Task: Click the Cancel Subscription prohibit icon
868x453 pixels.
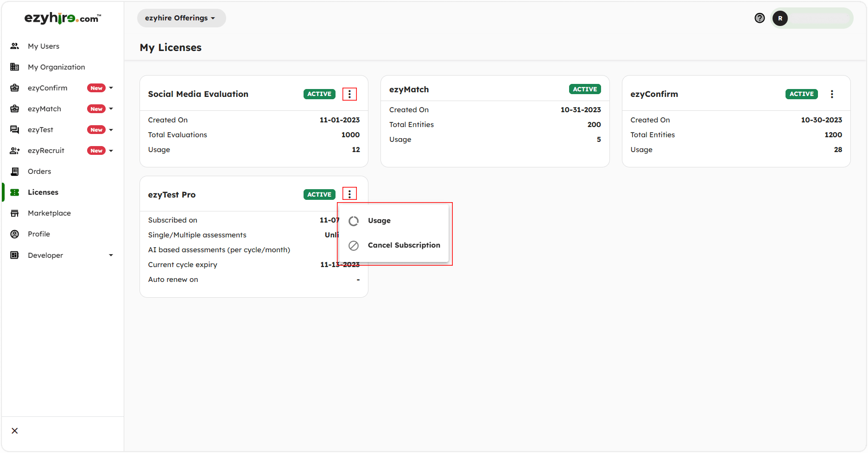Action: [x=354, y=245]
